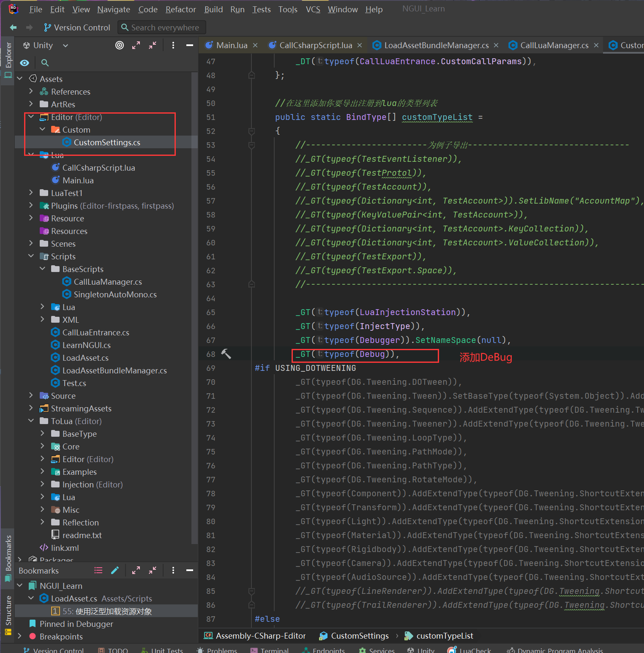The width and height of the screenshot is (644, 653).
Task: Expand the Plugins folder
Action: pos(31,205)
